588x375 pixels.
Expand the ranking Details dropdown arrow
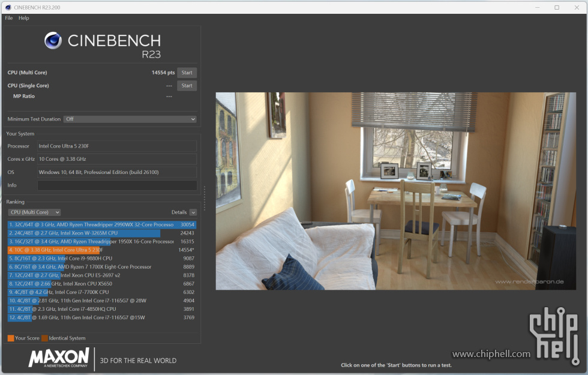[193, 212]
